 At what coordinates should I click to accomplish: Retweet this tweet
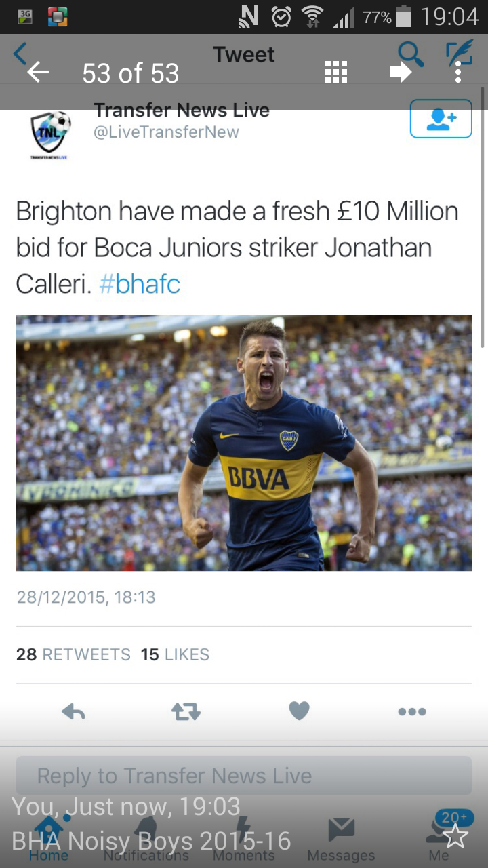click(x=186, y=711)
